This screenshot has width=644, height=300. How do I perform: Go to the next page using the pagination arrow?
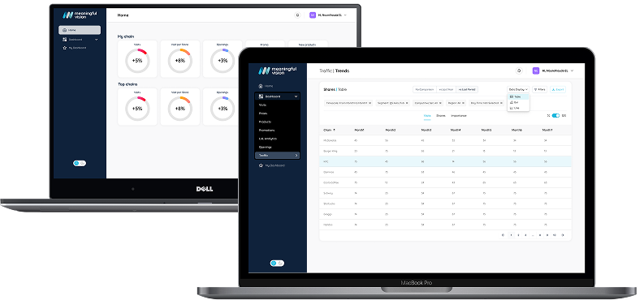(x=562, y=235)
